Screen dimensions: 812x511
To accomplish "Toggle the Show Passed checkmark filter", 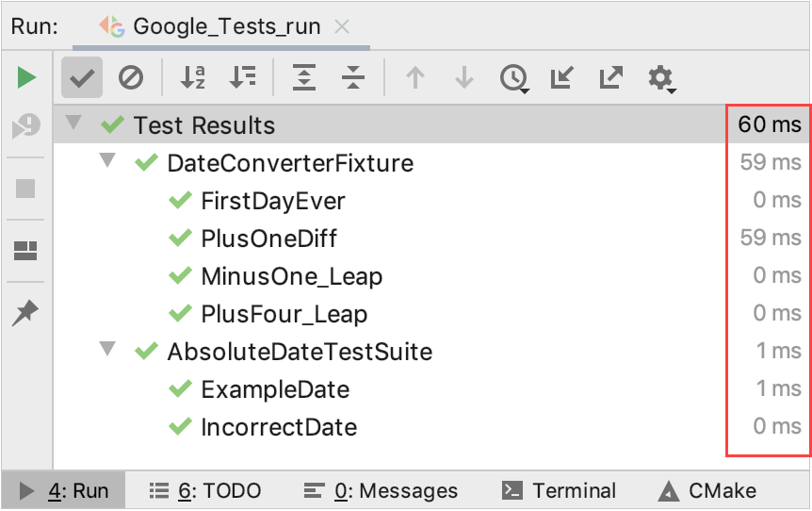I will coord(82,77).
